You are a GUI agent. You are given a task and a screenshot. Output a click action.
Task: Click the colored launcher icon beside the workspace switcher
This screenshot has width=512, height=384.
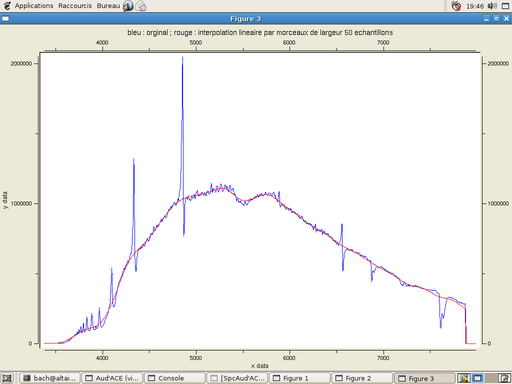pos(463,378)
